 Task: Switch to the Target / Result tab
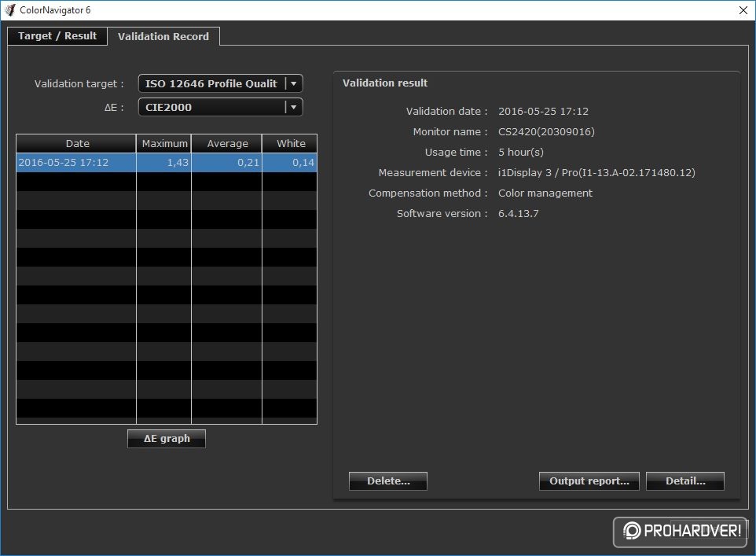tap(57, 35)
